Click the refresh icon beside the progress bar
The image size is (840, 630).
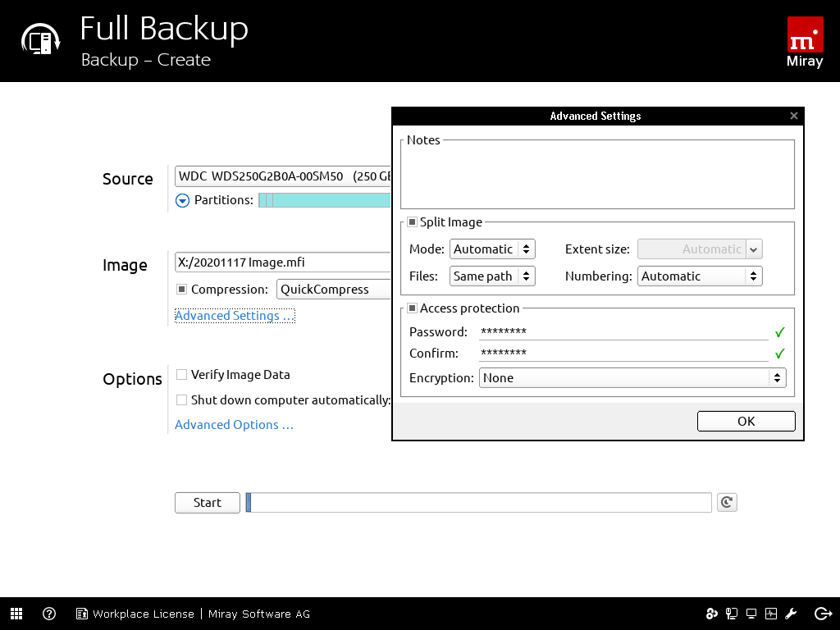tap(726, 503)
